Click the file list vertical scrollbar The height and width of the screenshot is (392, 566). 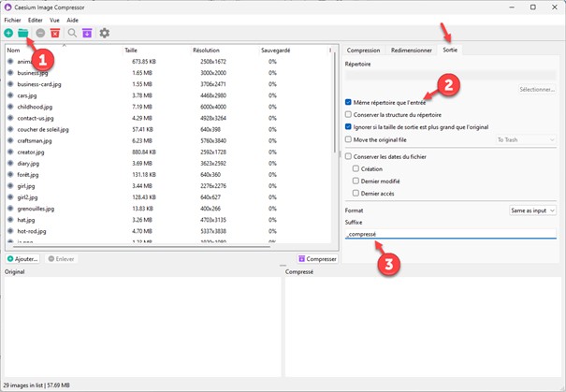335,102
